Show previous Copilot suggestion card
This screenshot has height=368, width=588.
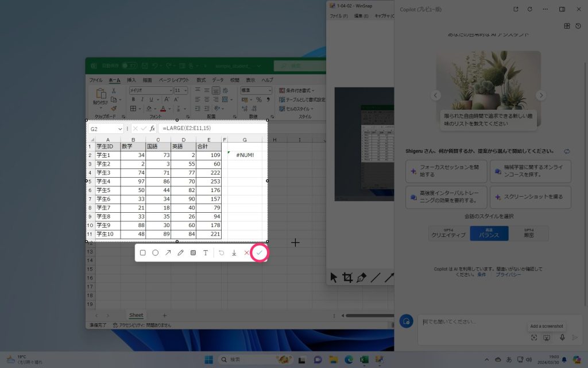[x=435, y=95]
